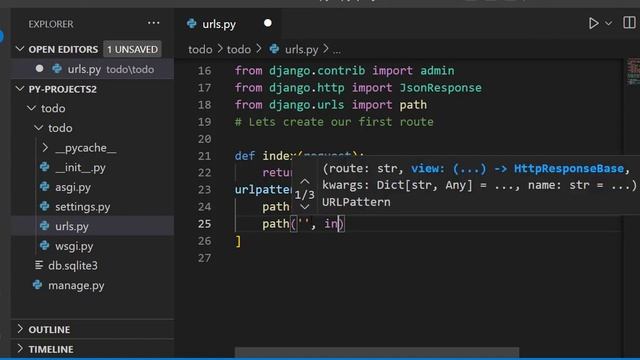Click Python icon on urls.py tab
Viewport: 640px width, 360px height.
pos(191,24)
